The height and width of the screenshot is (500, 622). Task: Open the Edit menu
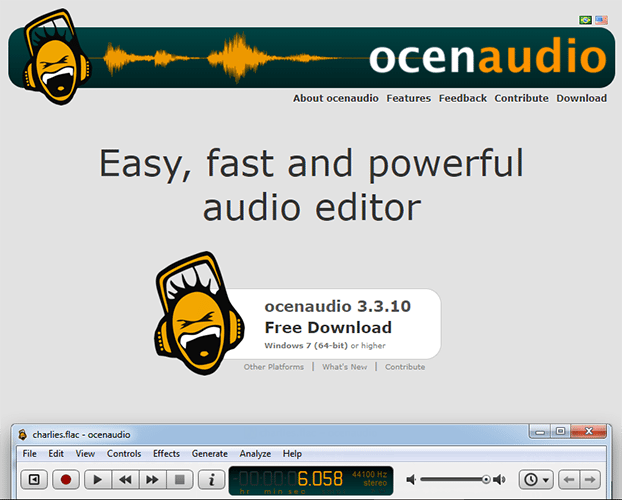click(56, 454)
